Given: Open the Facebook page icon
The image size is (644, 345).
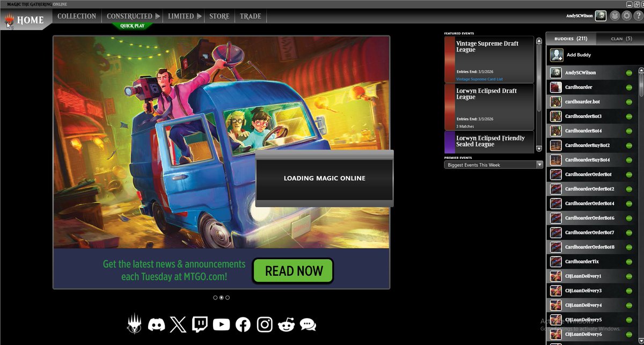Looking at the screenshot, I should pos(243,324).
